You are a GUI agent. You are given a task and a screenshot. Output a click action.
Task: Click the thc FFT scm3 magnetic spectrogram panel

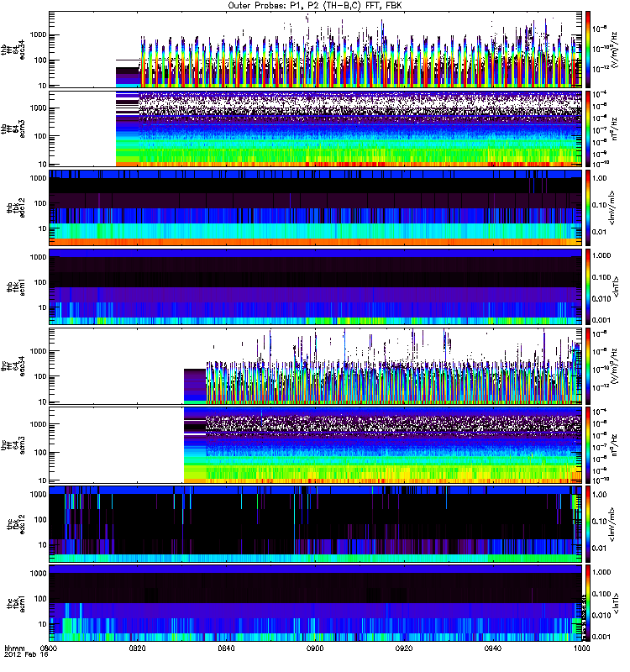pos(316,444)
